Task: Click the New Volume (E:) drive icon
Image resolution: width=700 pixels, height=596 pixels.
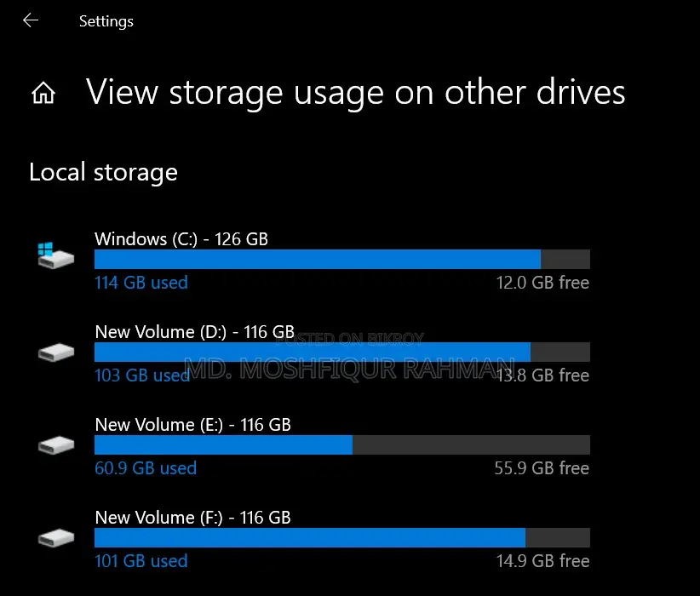Action: tap(56, 445)
